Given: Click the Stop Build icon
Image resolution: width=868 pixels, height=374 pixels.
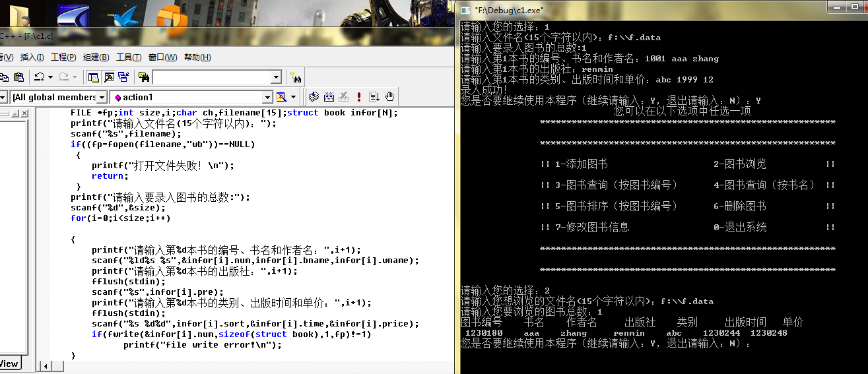Looking at the screenshot, I should click(x=343, y=97).
